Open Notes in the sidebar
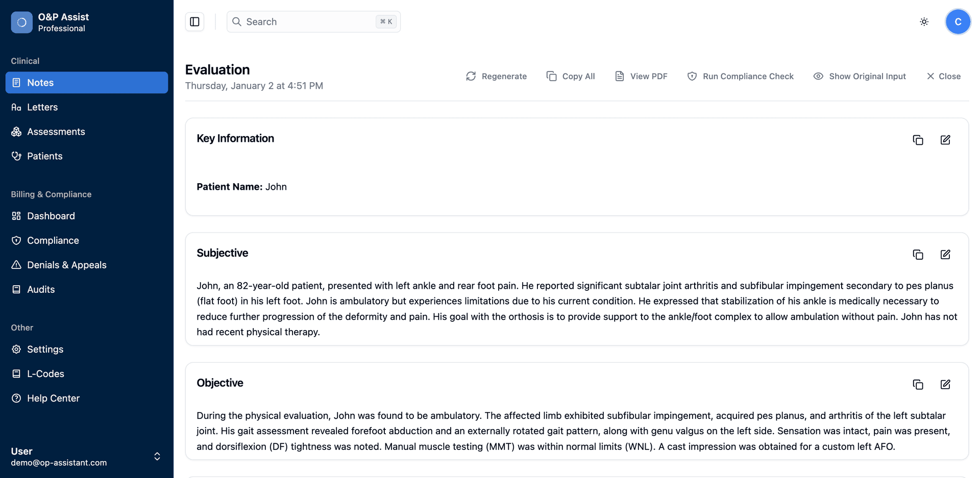This screenshot has height=478, width=980. pyautogui.click(x=87, y=83)
